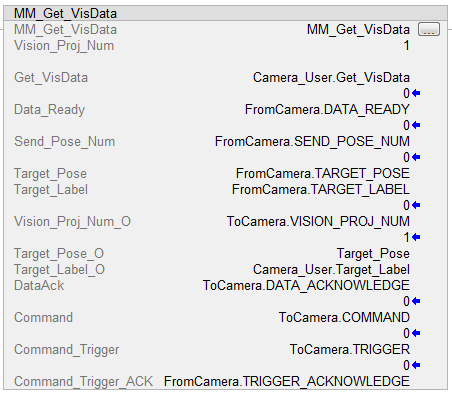Click the blue arrow under Command_Trigger
The image size is (452, 395).
pos(416,365)
